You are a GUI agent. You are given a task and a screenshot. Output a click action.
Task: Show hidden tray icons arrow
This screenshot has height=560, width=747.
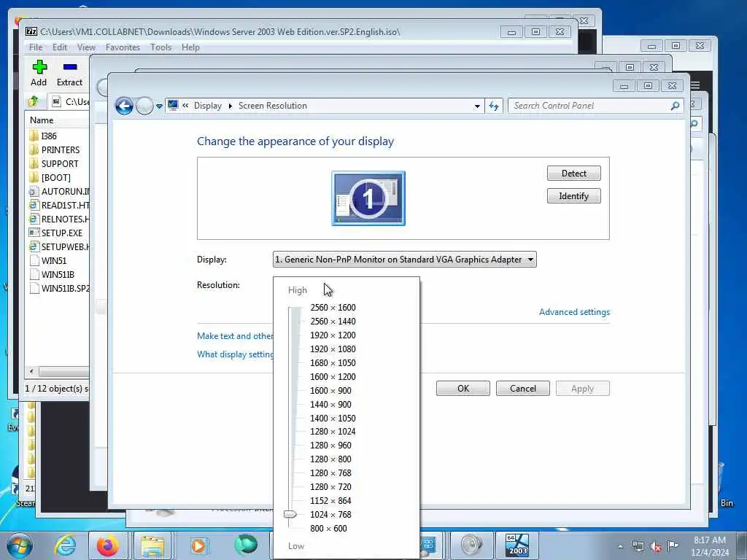click(x=620, y=547)
